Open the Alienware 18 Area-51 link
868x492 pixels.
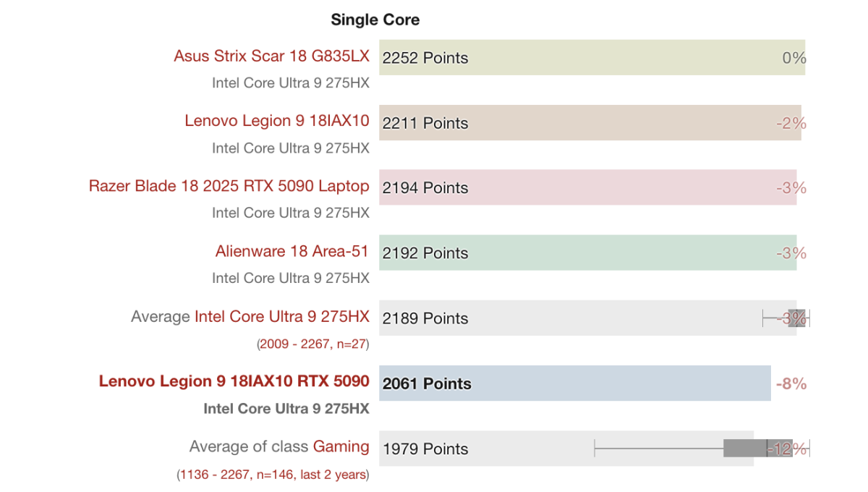click(x=292, y=251)
